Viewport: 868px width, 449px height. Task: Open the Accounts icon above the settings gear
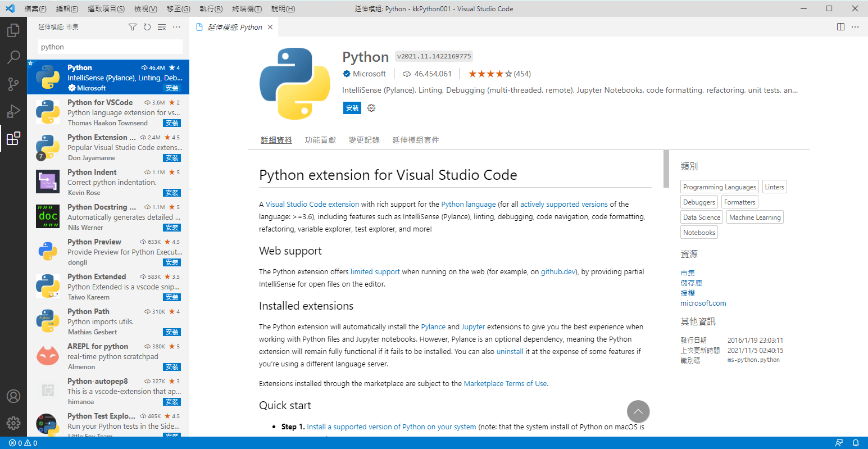[13, 396]
